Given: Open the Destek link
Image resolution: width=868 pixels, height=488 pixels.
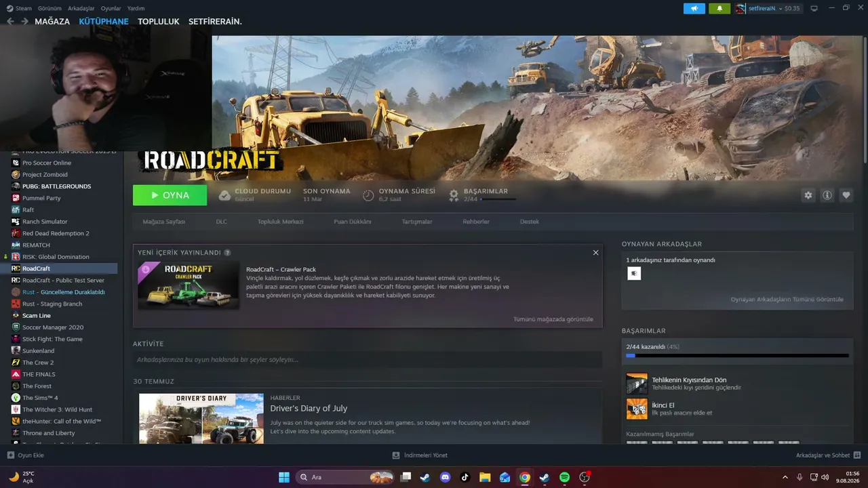Looking at the screenshot, I should coord(530,222).
